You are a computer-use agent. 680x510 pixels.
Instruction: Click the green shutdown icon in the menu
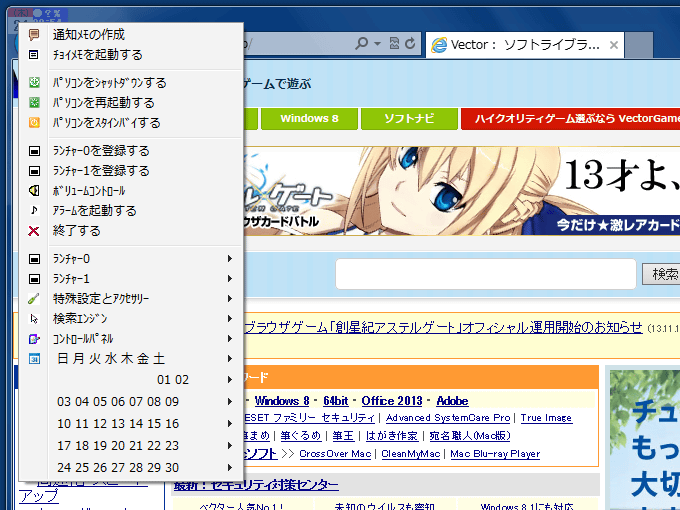click(34, 82)
